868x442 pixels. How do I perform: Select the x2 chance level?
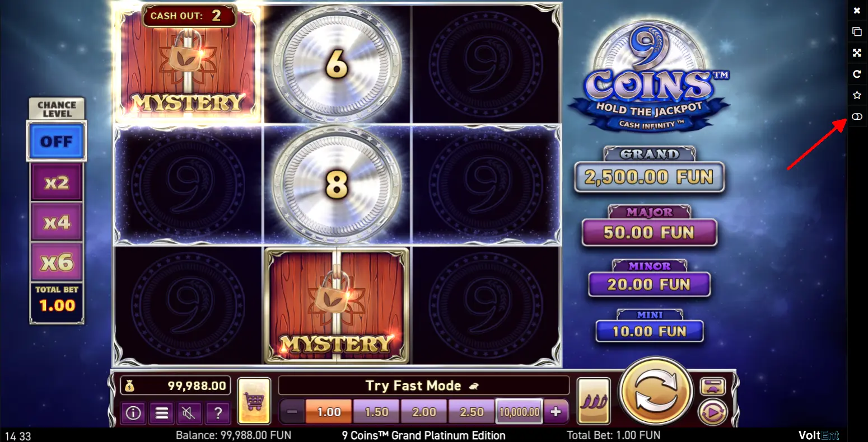point(57,182)
